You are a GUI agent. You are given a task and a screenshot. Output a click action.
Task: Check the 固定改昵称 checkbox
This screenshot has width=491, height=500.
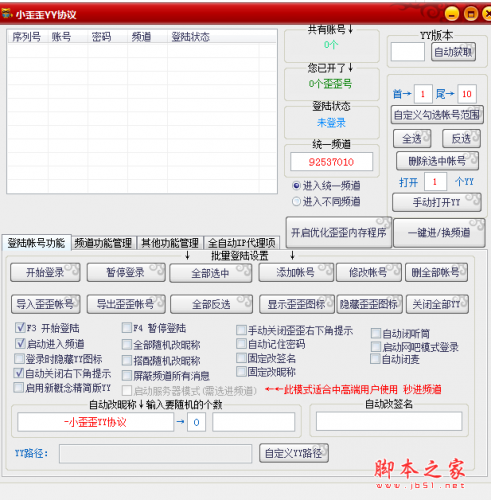pos(241,372)
